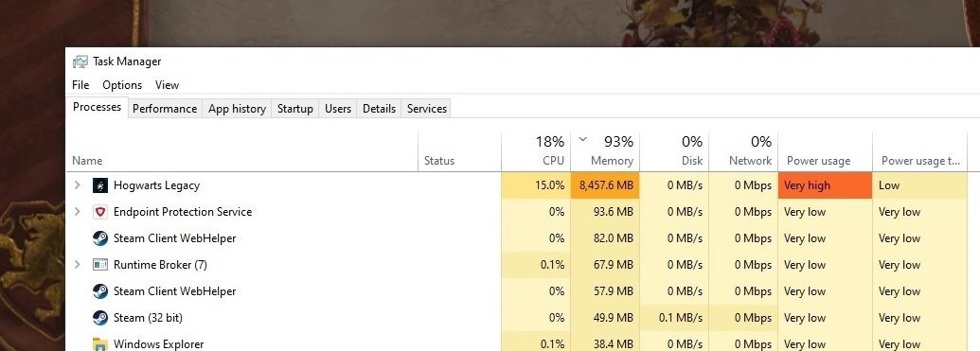Switch to the Startup tab

pyautogui.click(x=295, y=109)
